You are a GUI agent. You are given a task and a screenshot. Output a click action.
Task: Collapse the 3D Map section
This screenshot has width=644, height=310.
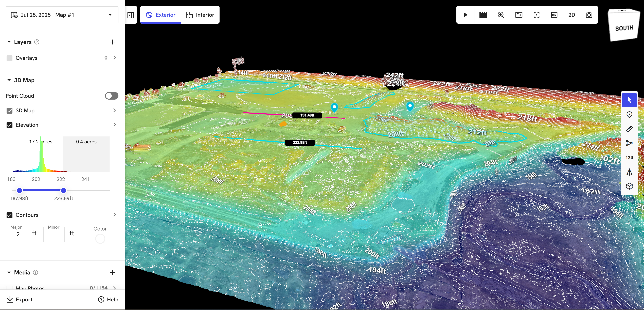coord(9,80)
